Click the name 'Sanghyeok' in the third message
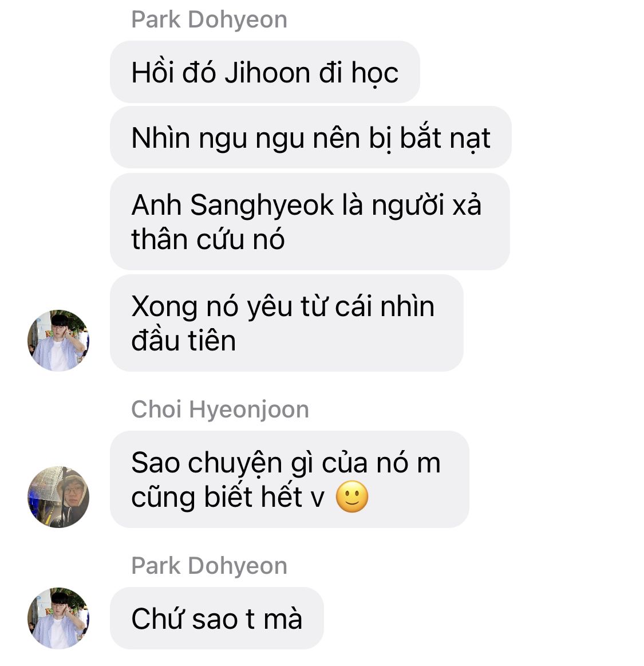 coord(262,205)
